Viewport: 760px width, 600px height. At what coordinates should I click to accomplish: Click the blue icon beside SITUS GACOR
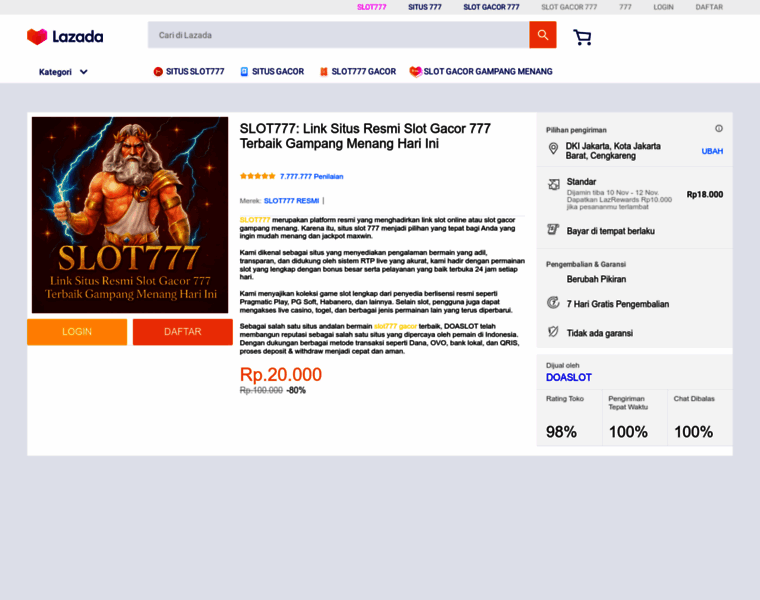[x=244, y=72]
